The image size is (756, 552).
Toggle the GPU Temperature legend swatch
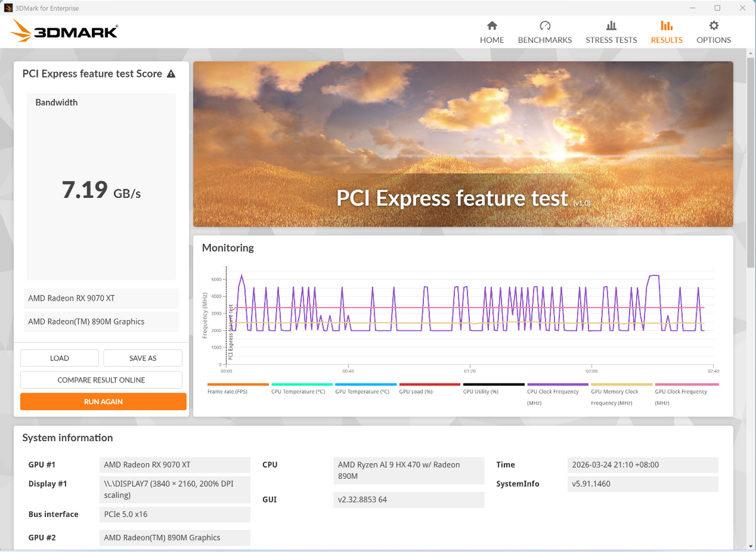366,384
